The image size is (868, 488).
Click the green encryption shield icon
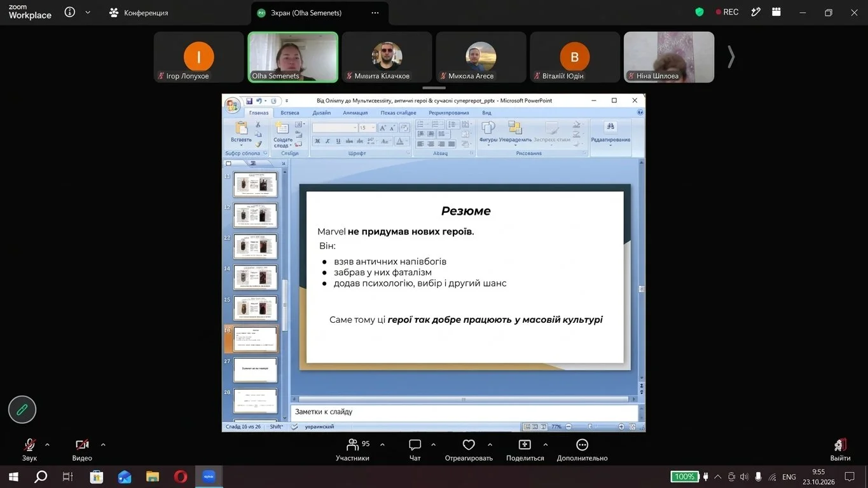699,12
